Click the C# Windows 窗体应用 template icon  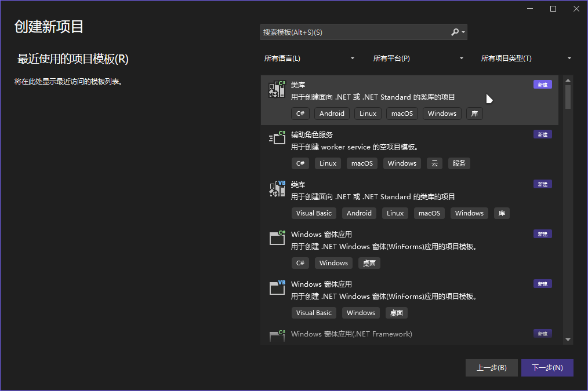click(277, 237)
